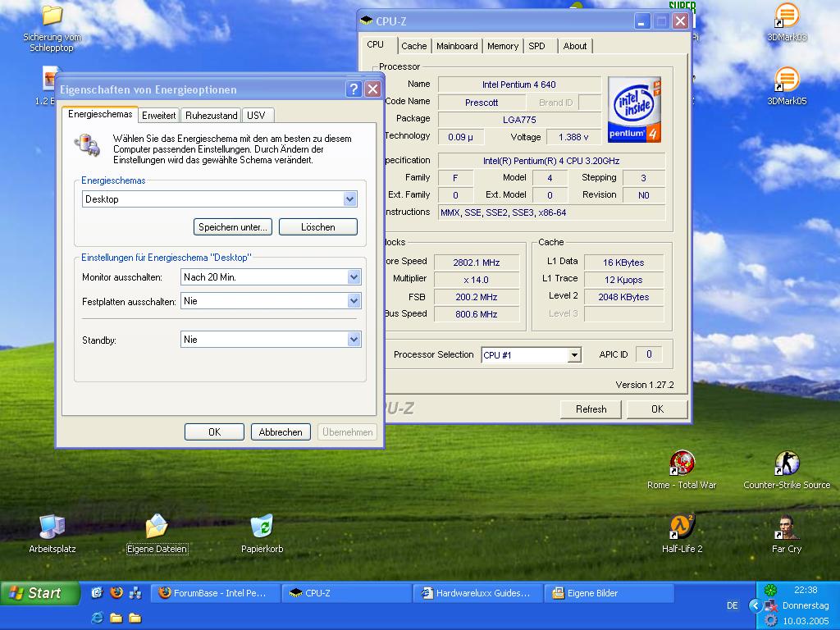Click the 2802.1 MHz core speed value

click(x=477, y=262)
